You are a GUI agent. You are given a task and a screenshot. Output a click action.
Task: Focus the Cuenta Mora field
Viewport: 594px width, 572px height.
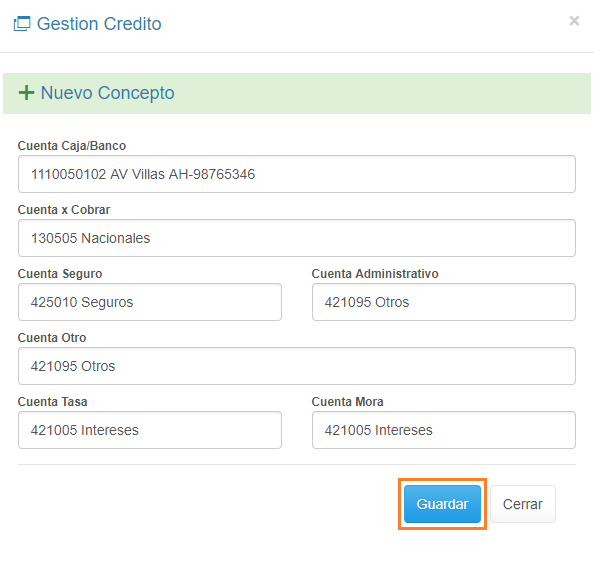coord(444,430)
